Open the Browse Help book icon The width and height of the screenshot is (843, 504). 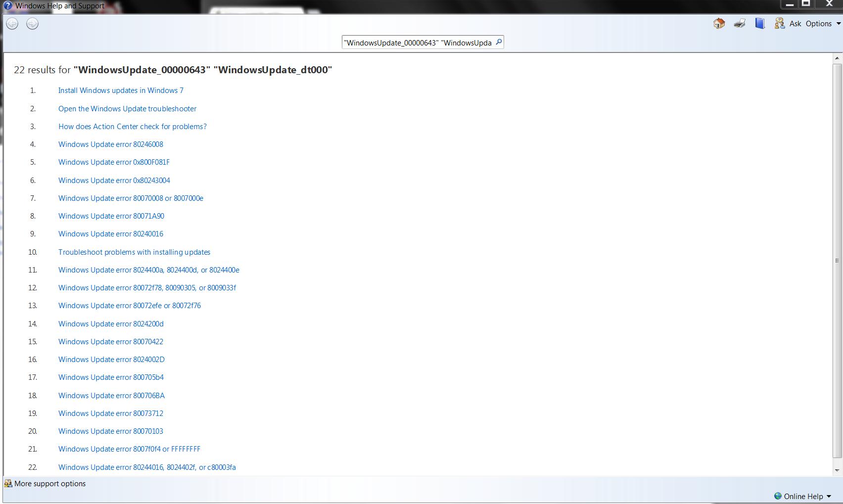pyautogui.click(x=760, y=23)
